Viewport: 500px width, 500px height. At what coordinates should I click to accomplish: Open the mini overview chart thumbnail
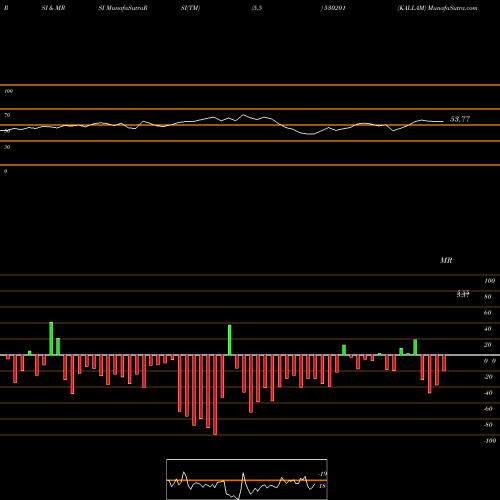[247, 479]
